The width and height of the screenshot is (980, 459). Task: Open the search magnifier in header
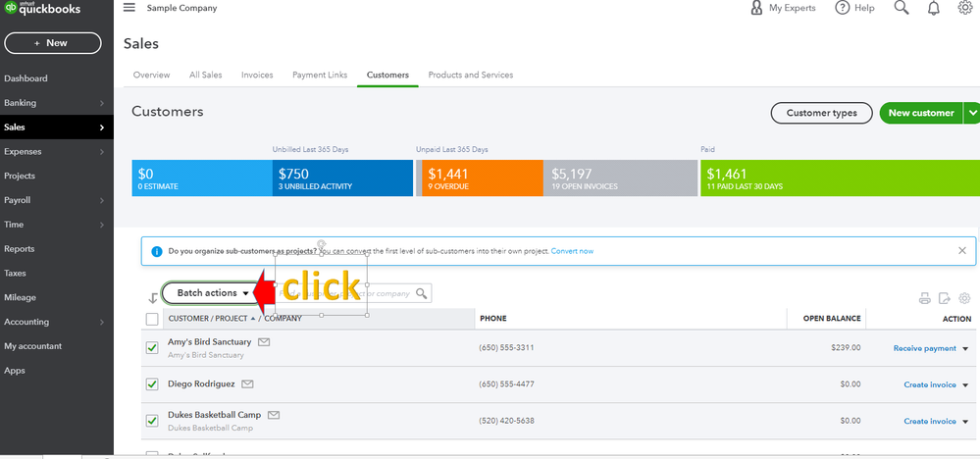[x=902, y=8]
